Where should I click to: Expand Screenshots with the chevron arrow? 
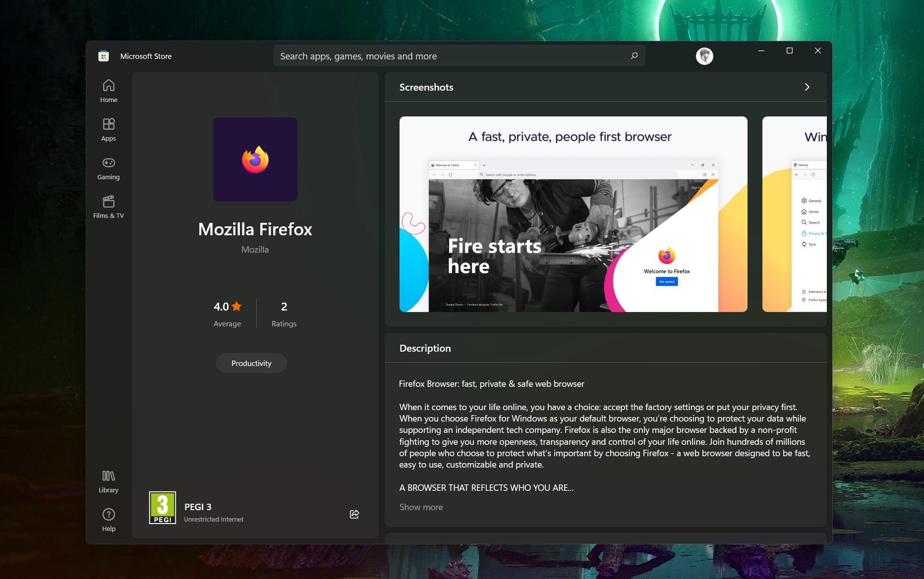(x=807, y=87)
